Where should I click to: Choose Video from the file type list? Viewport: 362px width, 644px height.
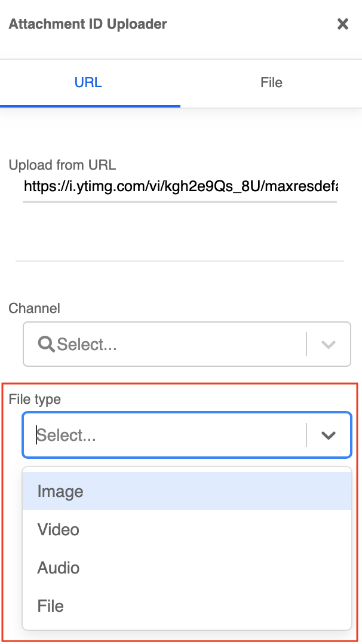pyautogui.click(x=187, y=529)
